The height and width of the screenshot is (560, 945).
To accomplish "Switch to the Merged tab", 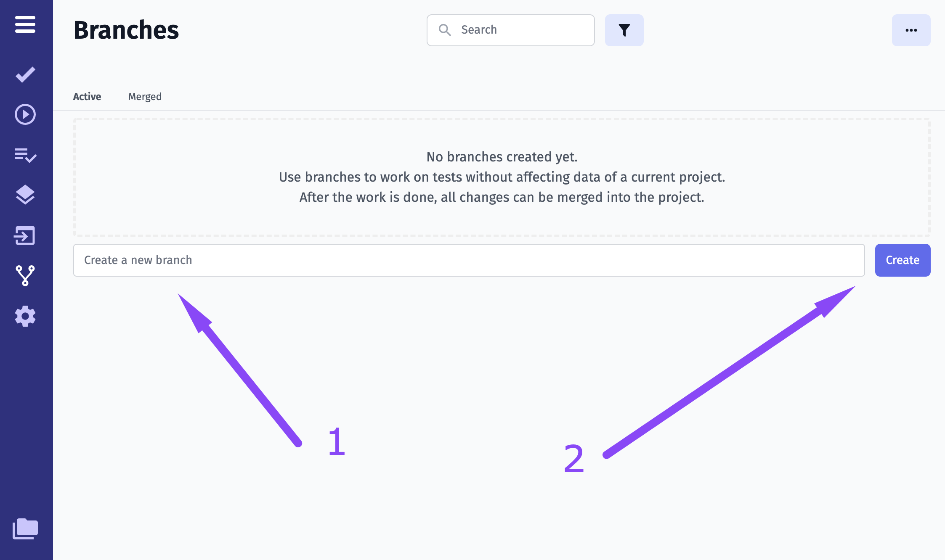I will (145, 97).
